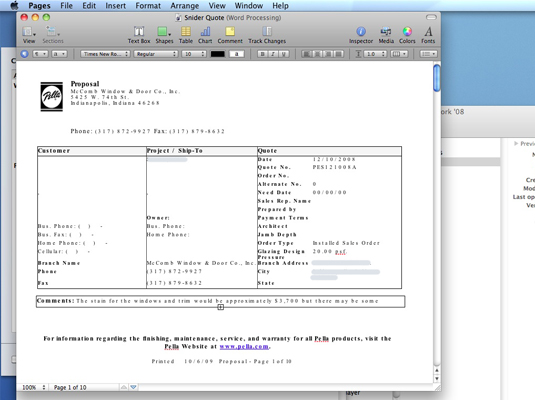Click the scroll up arrow
The width and height of the screenshot is (535, 400).
pyautogui.click(x=436, y=370)
